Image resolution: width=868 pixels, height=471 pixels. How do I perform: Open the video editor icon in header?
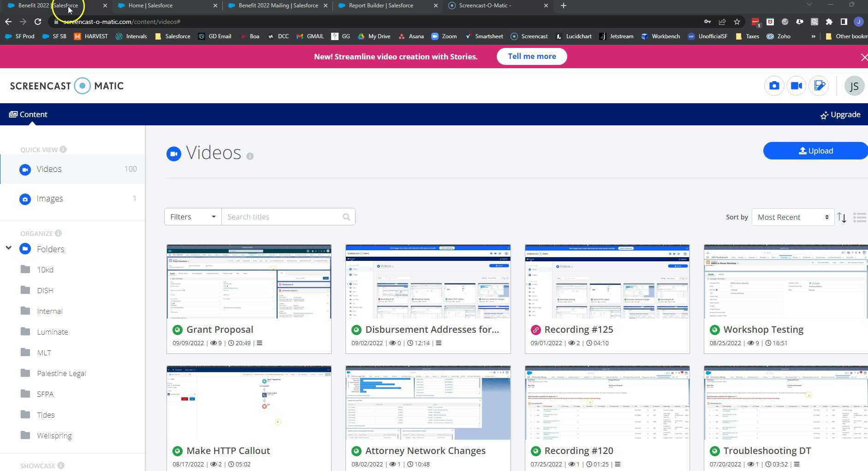pyautogui.click(x=819, y=86)
